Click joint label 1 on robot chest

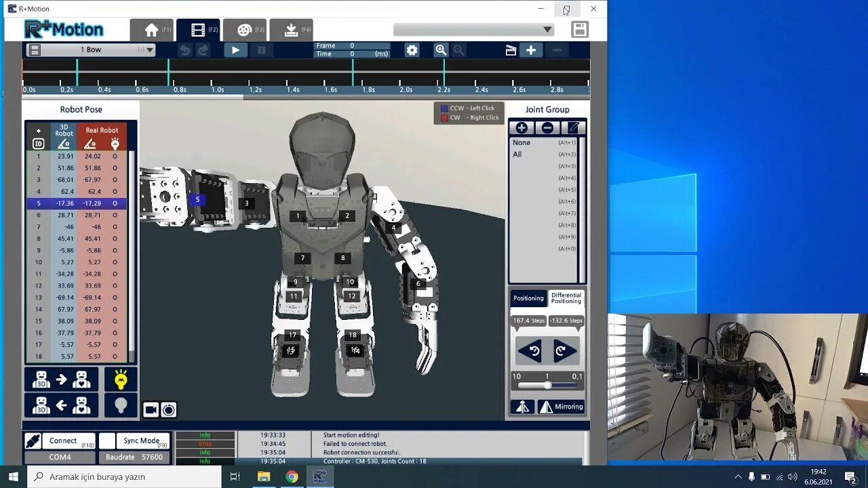298,216
